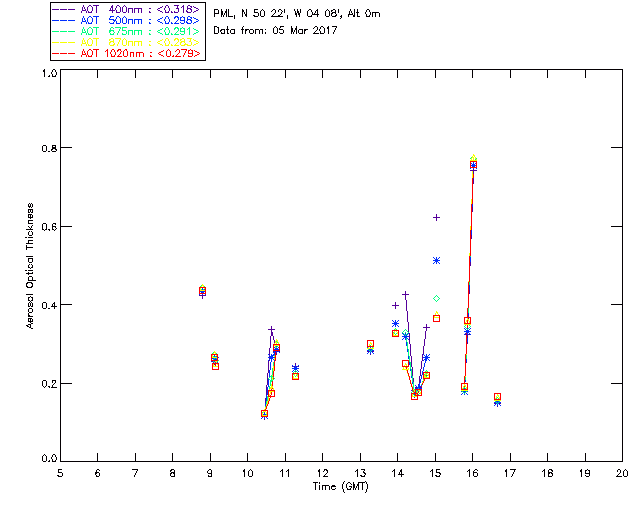Image resolution: width=640 pixels, height=512 pixels.
Task: Click the AOT 1020nm legend entry
Action: [127, 53]
